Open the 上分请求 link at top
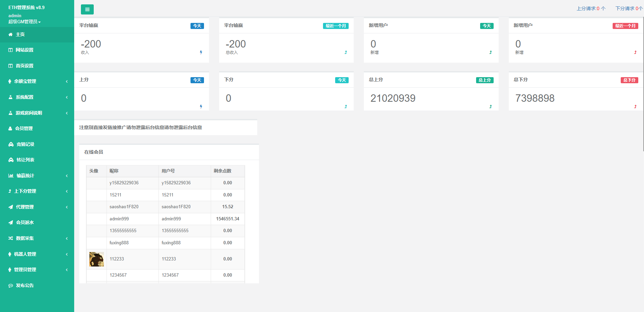This screenshot has width=644, height=312. 591,8
